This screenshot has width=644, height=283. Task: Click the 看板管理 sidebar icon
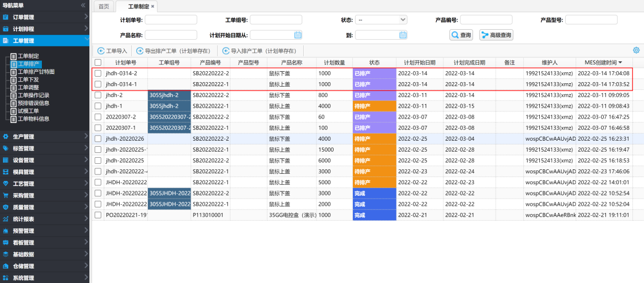pos(6,243)
